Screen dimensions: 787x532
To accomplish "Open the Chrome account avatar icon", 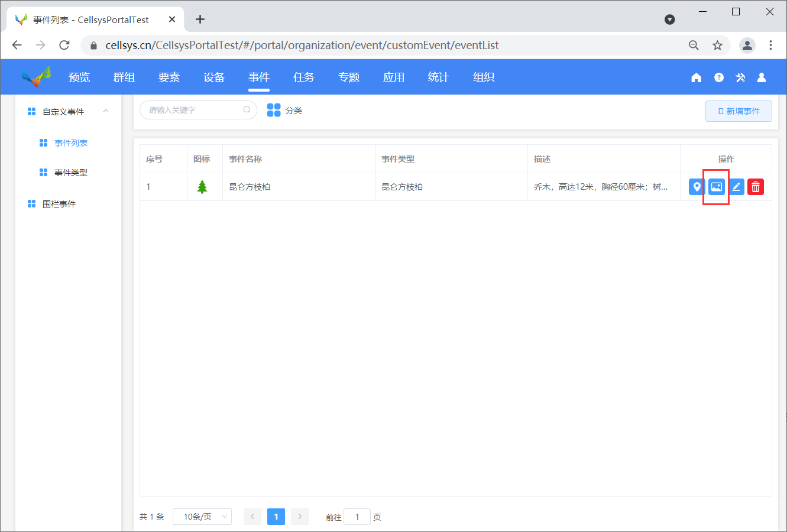I will point(747,45).
